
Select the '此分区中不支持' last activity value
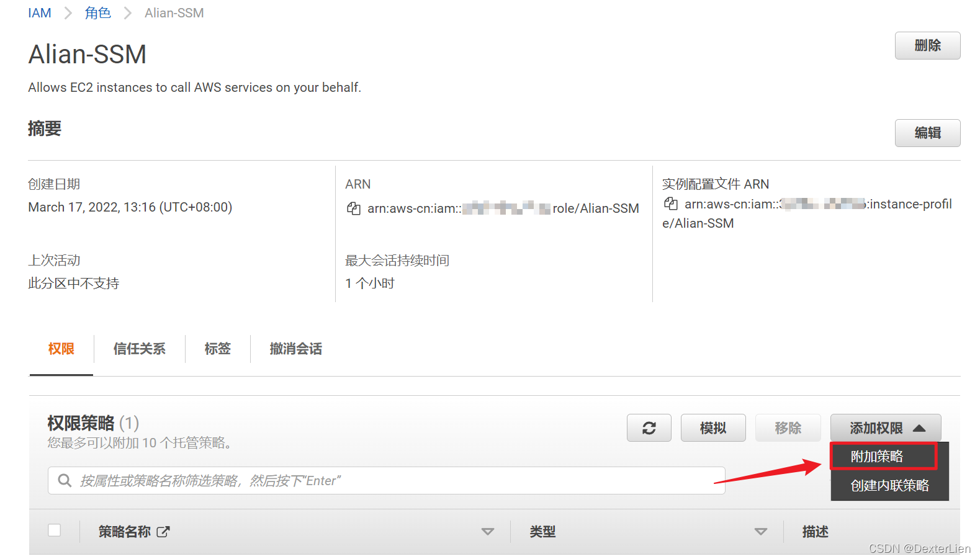(74, 284)
